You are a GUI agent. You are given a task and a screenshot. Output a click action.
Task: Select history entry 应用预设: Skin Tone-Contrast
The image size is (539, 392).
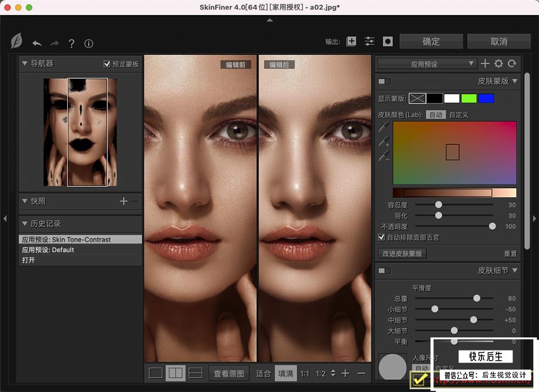[80, 239]
